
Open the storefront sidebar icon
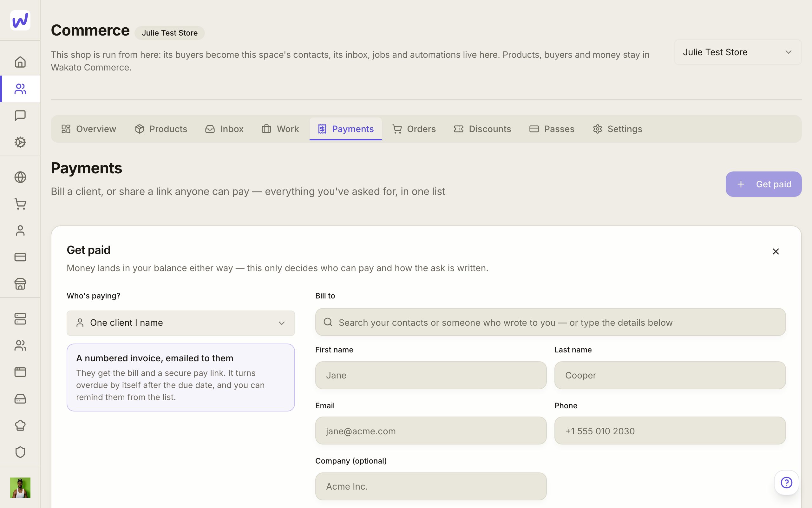click(x=20, y=284)
